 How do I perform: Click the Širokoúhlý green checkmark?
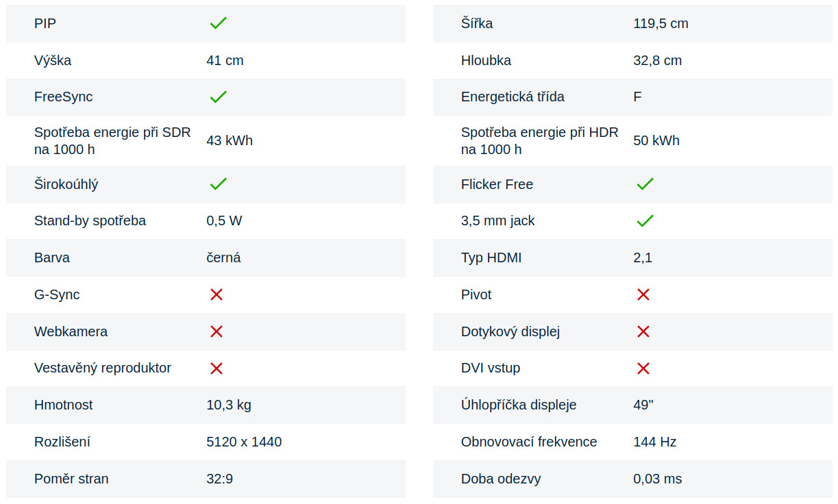pos(218,184)
